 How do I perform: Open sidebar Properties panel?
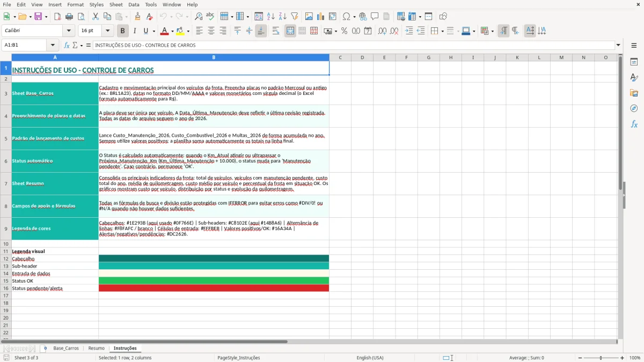[634, 62]
